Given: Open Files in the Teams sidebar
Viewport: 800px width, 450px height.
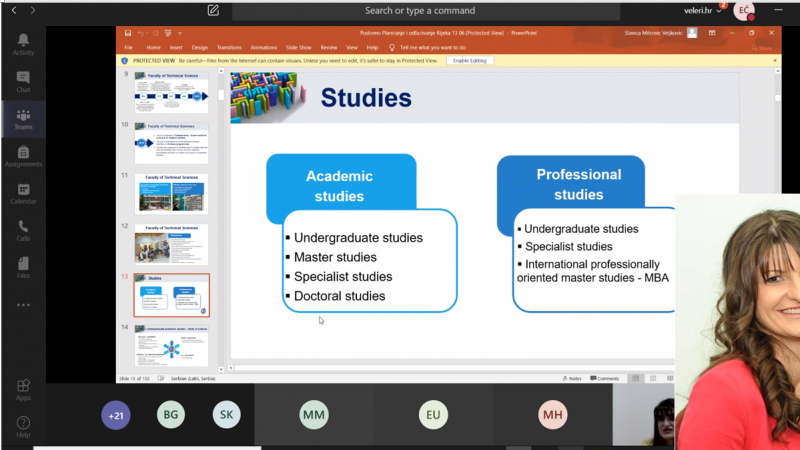Looking at the screenshot, I should pos(23,267).
